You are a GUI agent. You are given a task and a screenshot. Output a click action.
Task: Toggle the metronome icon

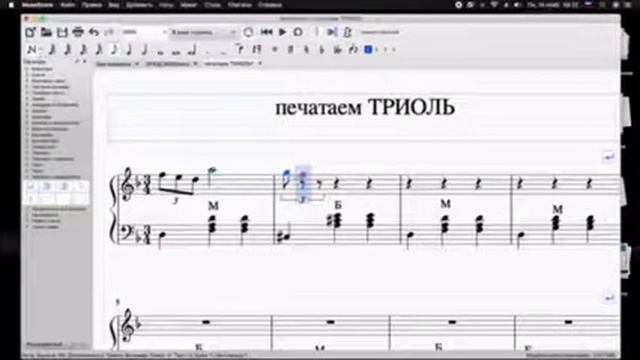coord(347,32)
